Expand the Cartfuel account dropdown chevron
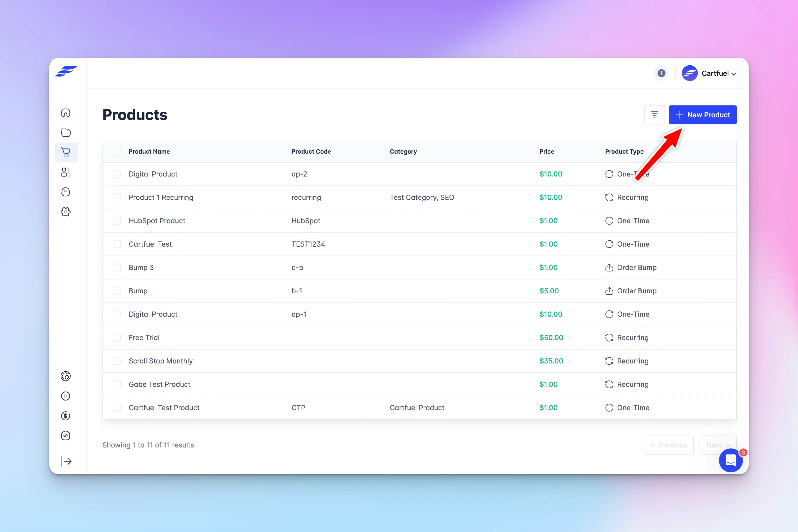 (734, 74)
